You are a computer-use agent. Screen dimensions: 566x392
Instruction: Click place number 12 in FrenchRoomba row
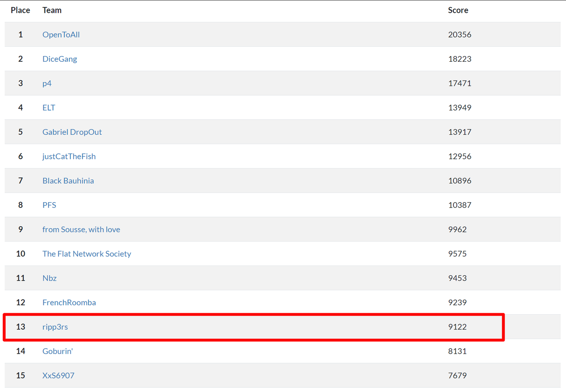(x=21, y=302)
